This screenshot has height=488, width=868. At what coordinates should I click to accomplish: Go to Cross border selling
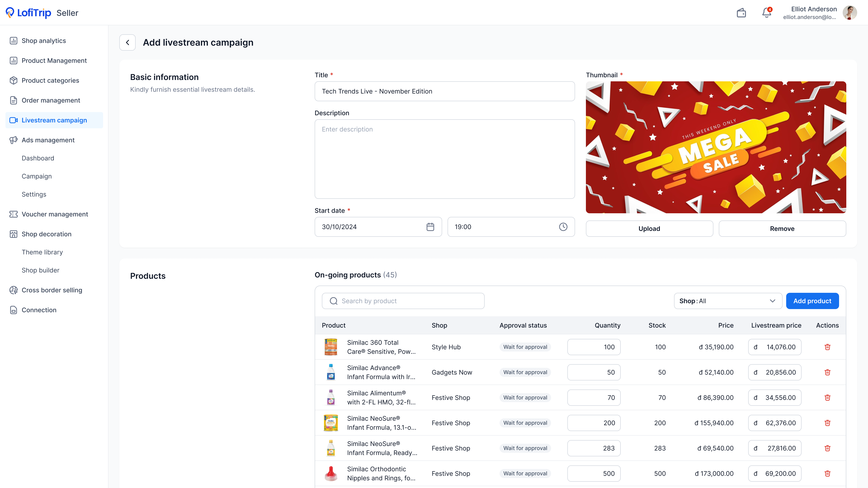pyautogui.click(x=54, y=290)
